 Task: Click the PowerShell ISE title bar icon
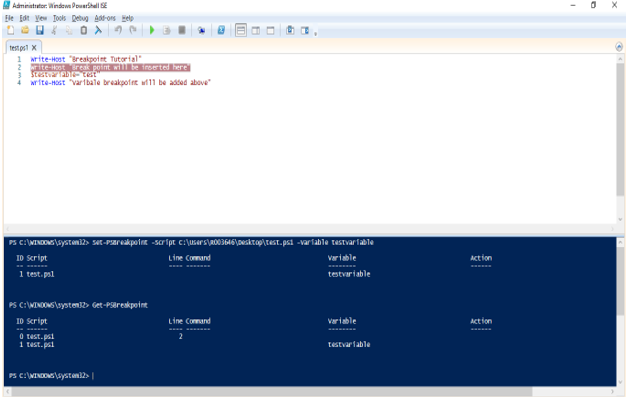click(x=6, y=5)
